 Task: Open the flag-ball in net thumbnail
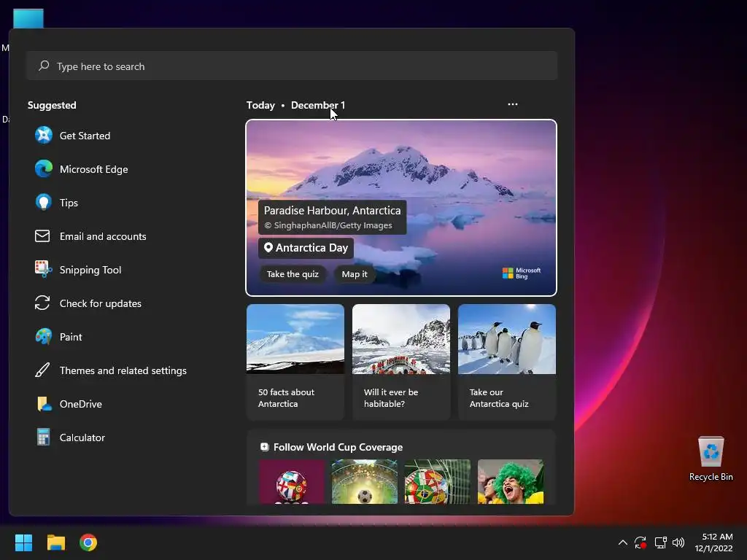click(x=438, y=481)
